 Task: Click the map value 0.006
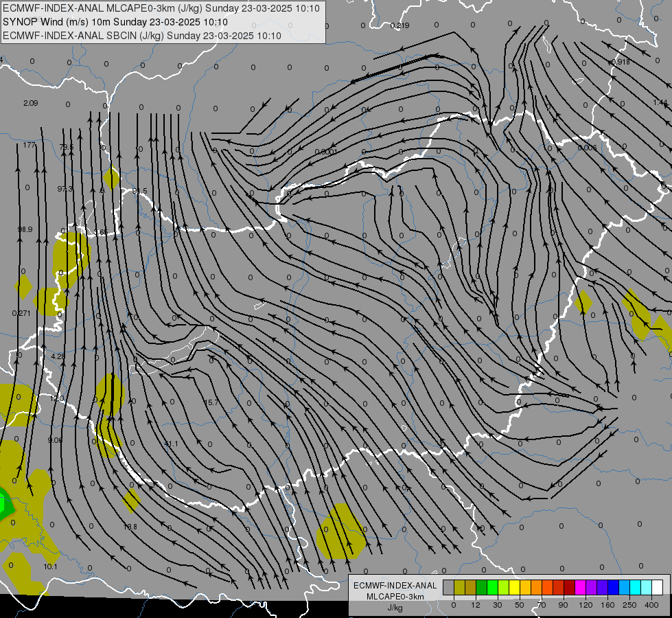(587, 148)
